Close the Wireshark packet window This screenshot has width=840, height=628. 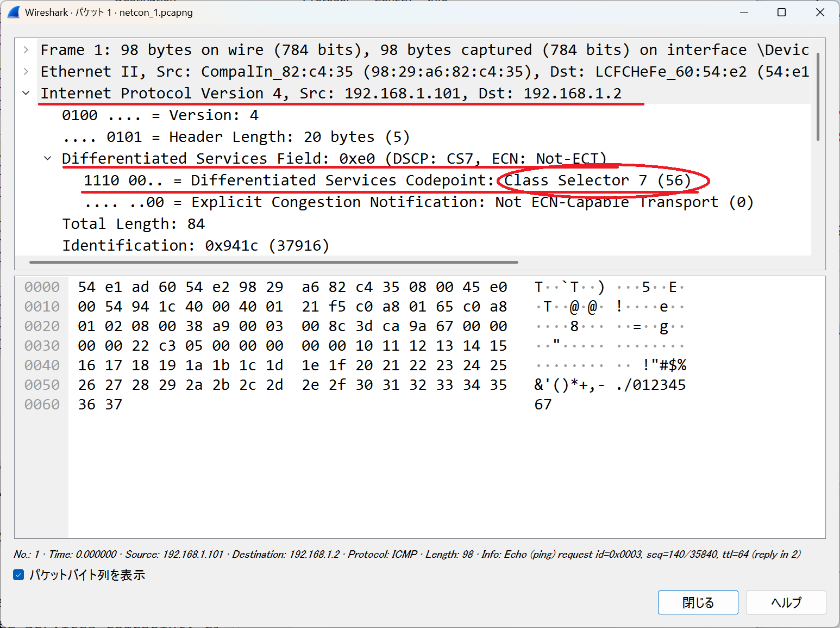[820, 13]
